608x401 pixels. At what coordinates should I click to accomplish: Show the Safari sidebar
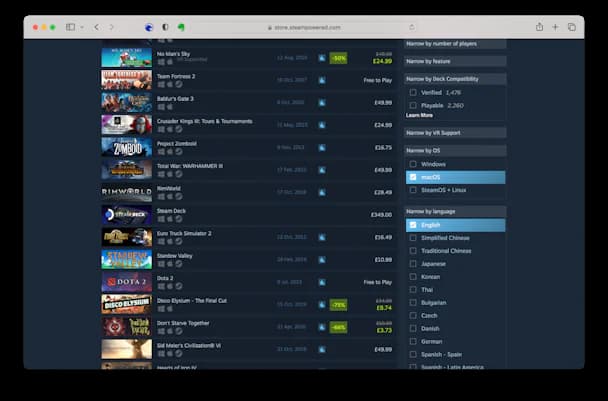[70, 27]
